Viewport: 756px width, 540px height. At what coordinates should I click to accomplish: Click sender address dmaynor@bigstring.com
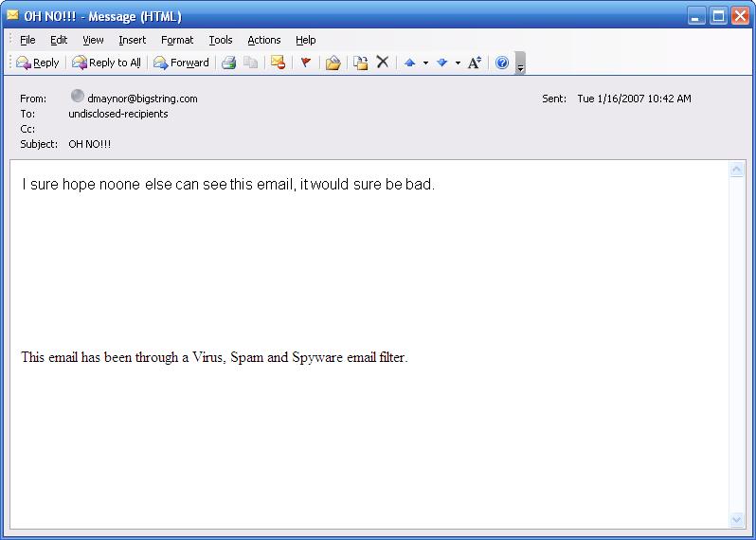142,99
